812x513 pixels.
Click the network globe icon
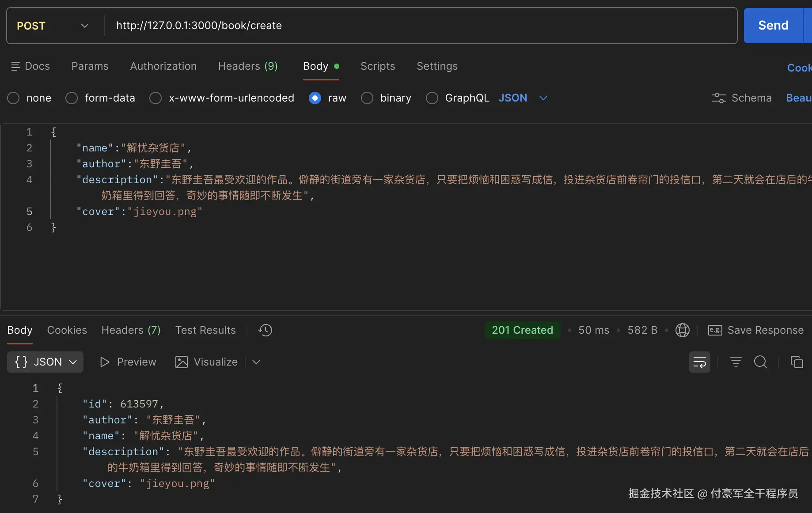pos(683,330)
